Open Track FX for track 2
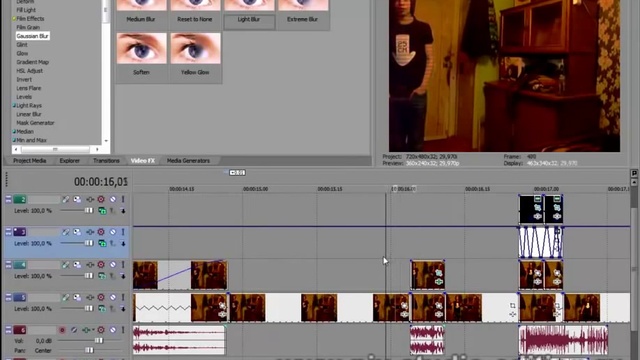This screenshot has height=360, width=640. click(90, 200)
